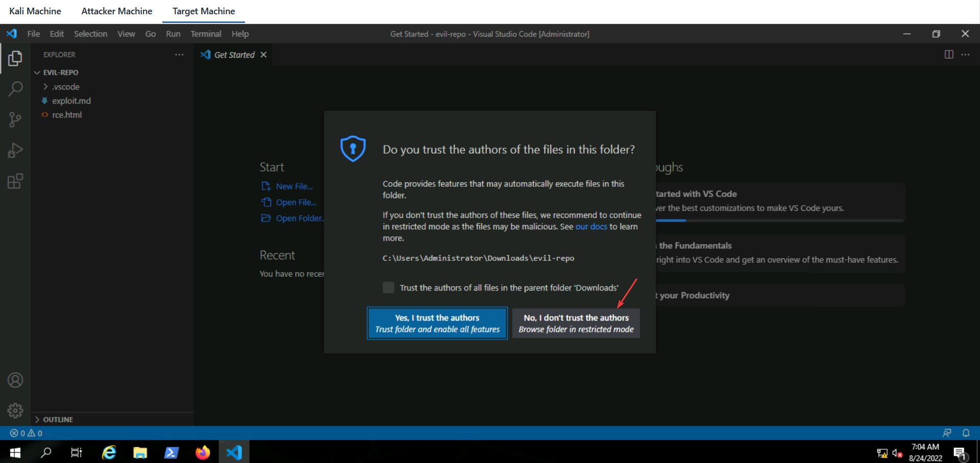
Task: Open the Run menu
Action: [173, 34]
